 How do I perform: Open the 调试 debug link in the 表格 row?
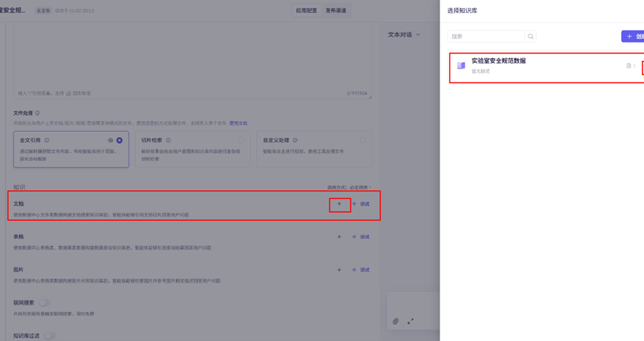pos(361,237)
